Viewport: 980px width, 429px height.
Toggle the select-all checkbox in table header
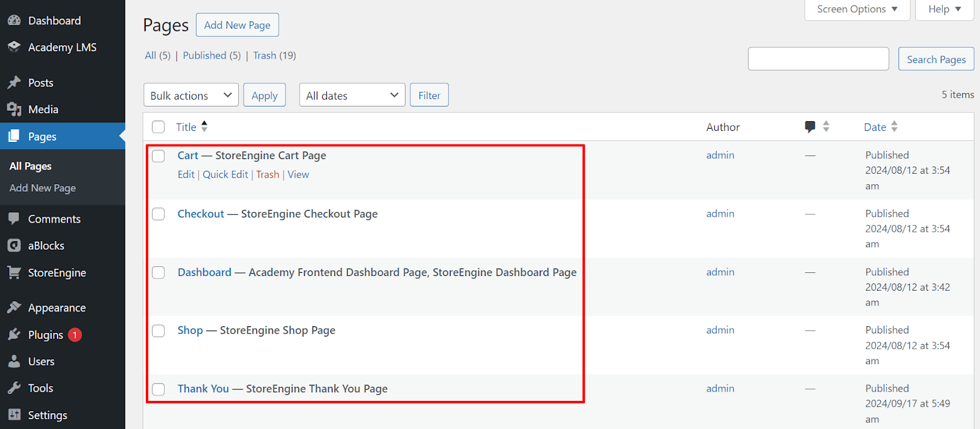[159, 127]
